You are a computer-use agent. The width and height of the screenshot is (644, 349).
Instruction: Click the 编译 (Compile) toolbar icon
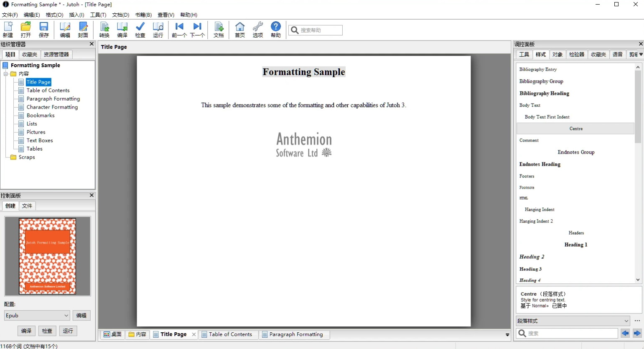(x=122, y=30)
